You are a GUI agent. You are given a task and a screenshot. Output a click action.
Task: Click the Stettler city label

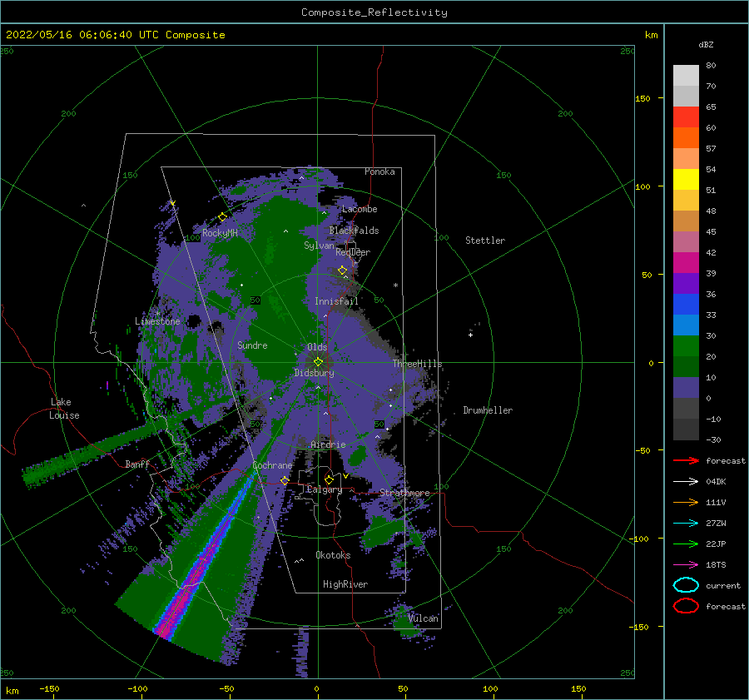485,241
